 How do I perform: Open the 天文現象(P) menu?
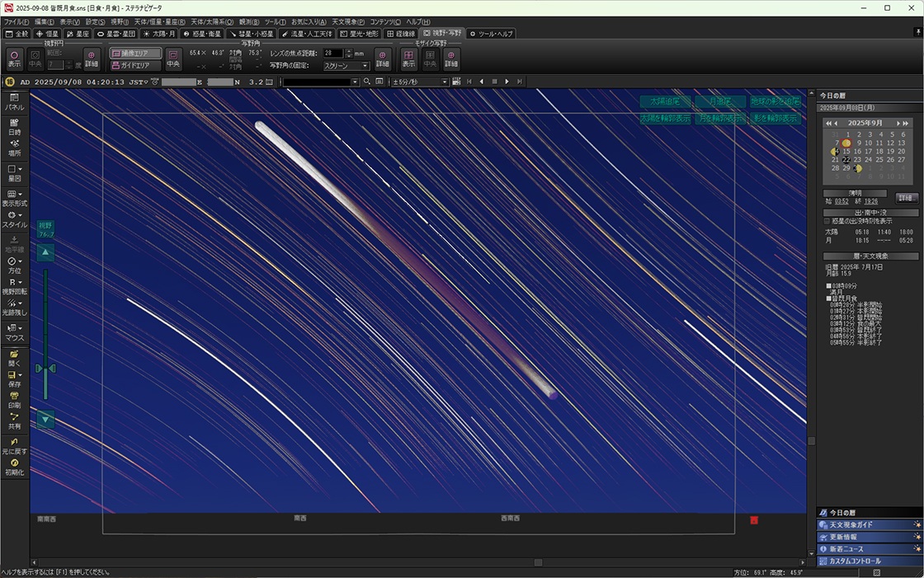(x=347, y=21)
